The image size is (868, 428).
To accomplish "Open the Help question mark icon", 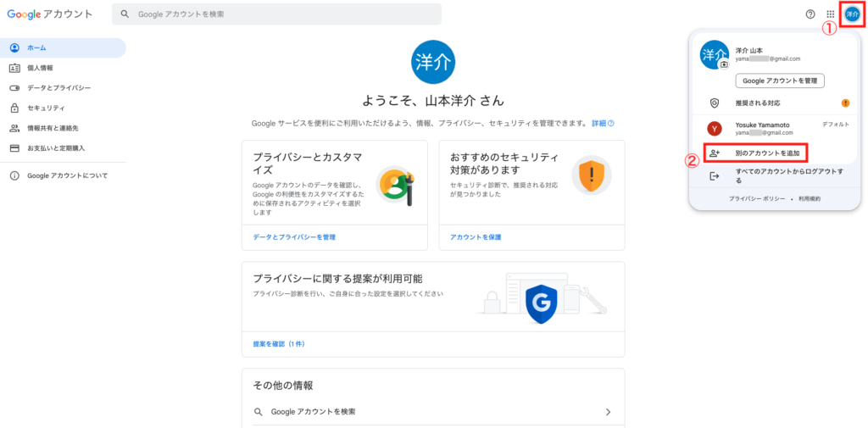I will [810, 14].
